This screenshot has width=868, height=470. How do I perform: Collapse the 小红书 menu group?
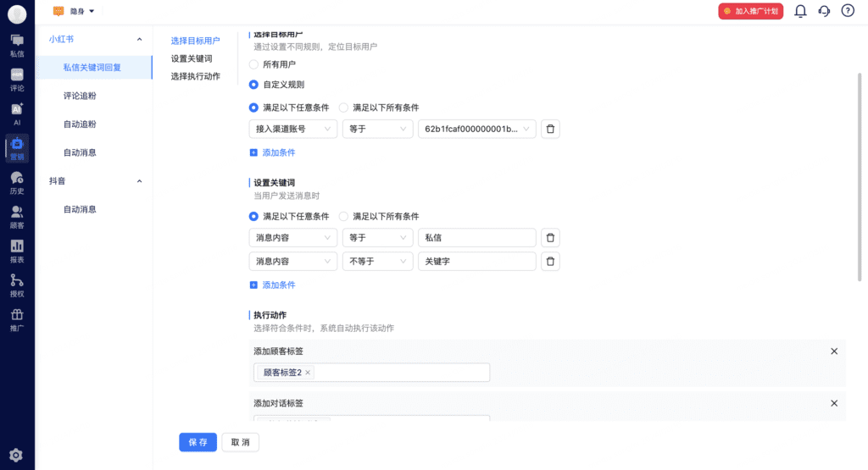pyautogui.click(x=140, y=39)
